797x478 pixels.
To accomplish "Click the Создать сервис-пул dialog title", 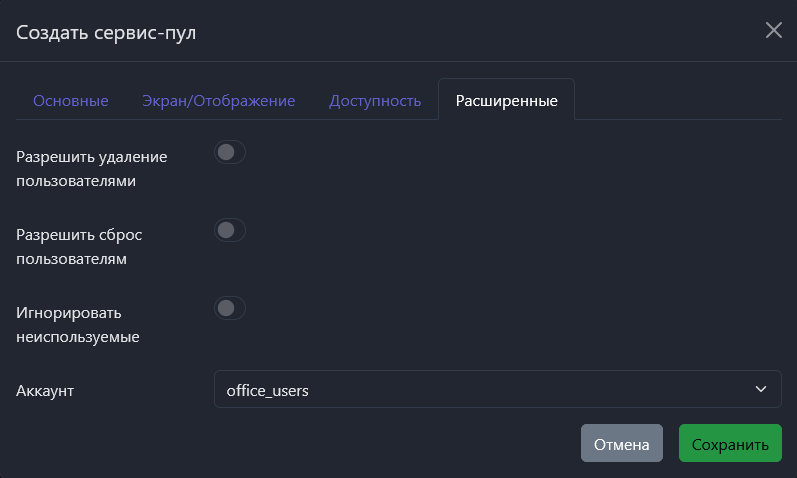I will click(106, 32).
